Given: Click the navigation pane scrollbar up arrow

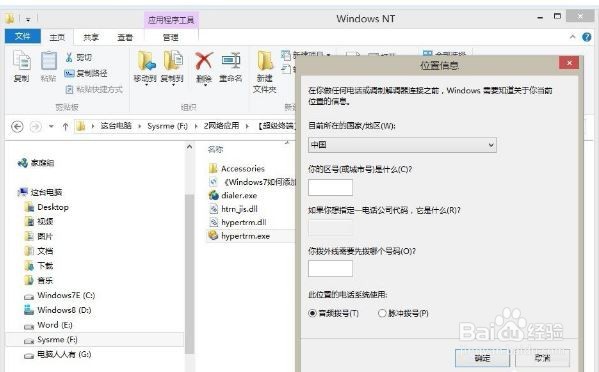Looking at the screenshot, I should [x=189, y=147].
